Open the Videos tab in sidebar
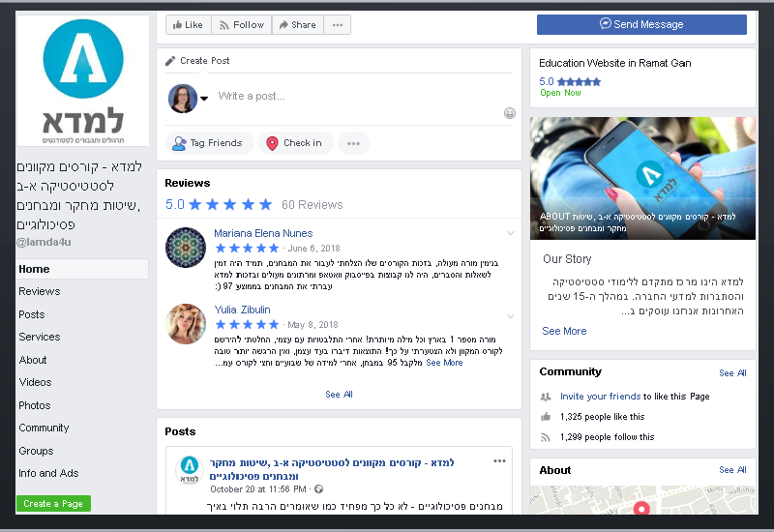Screen dimensions: 774x532 click(x=35, y=382)
